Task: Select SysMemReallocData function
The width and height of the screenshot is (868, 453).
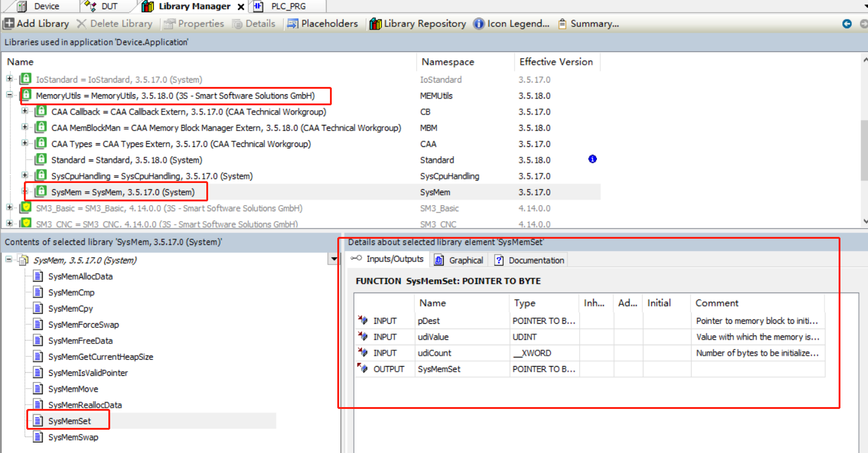Action: [84, 405]
